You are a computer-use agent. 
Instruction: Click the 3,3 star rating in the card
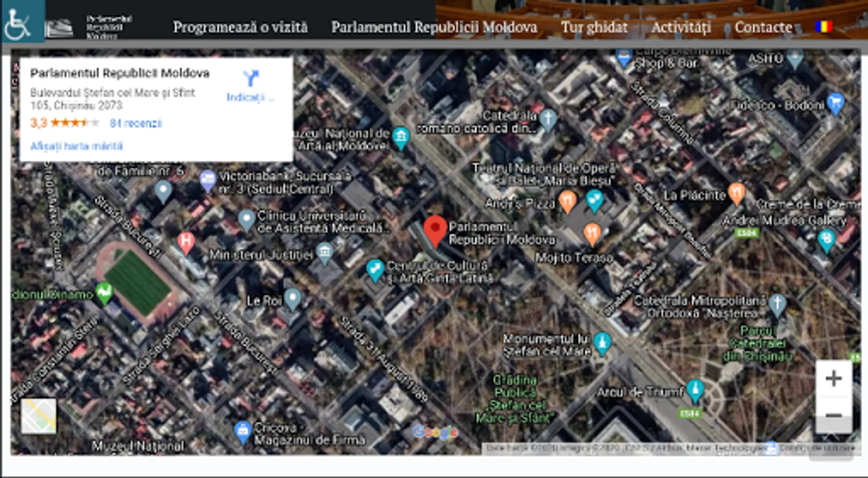point(64,123)
